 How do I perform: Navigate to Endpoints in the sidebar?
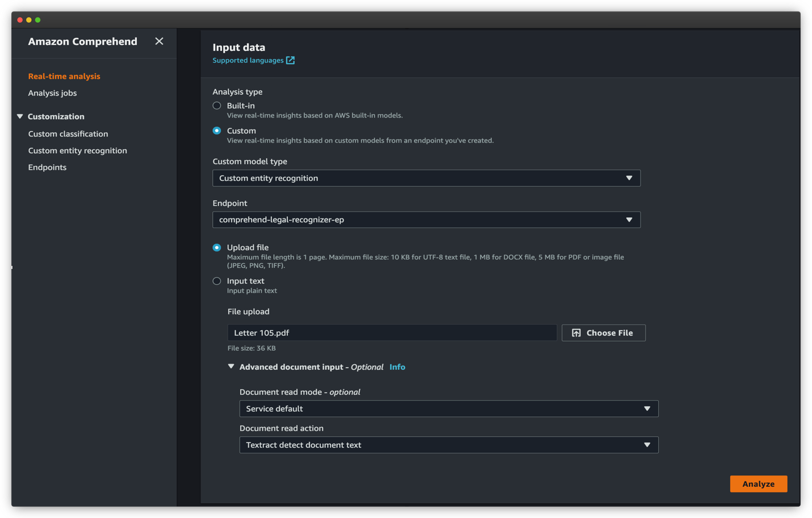[47, 167]
